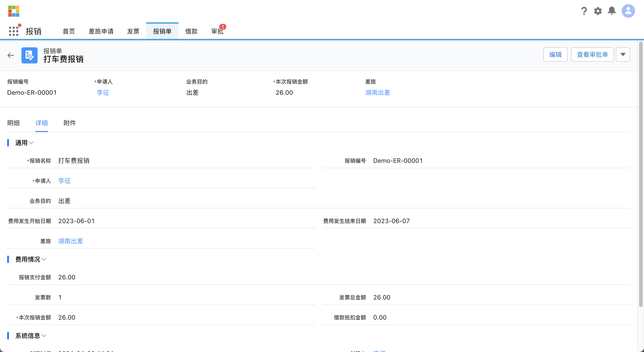Click start date 2023-06-01
This screenshot has height=352, width=644.
pyautogui.click(x=76, y=221)
